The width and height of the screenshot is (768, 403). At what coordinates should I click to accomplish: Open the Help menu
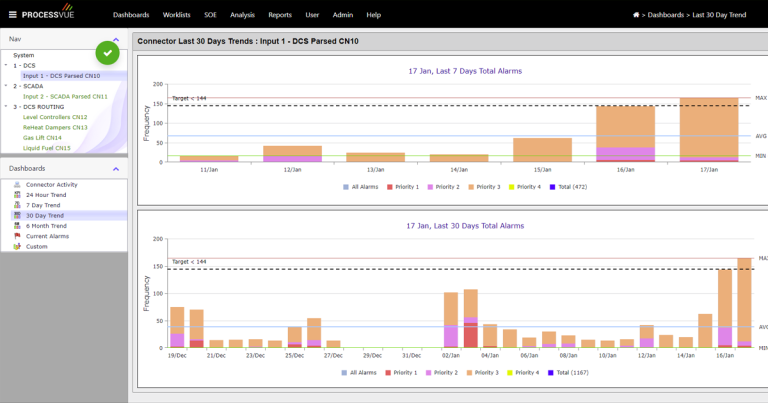tap(373, 15)
